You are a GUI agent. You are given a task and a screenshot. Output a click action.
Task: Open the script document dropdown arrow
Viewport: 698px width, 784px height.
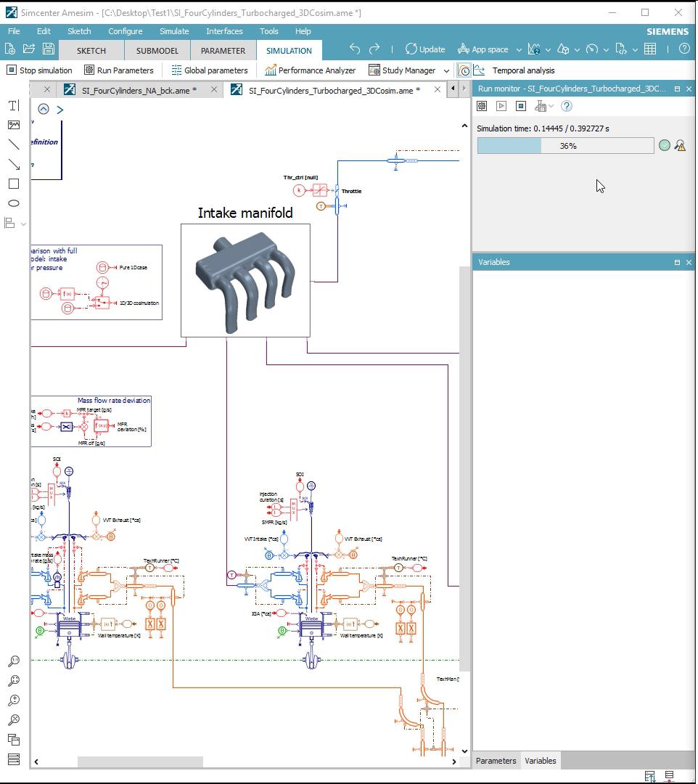[635, 49]
